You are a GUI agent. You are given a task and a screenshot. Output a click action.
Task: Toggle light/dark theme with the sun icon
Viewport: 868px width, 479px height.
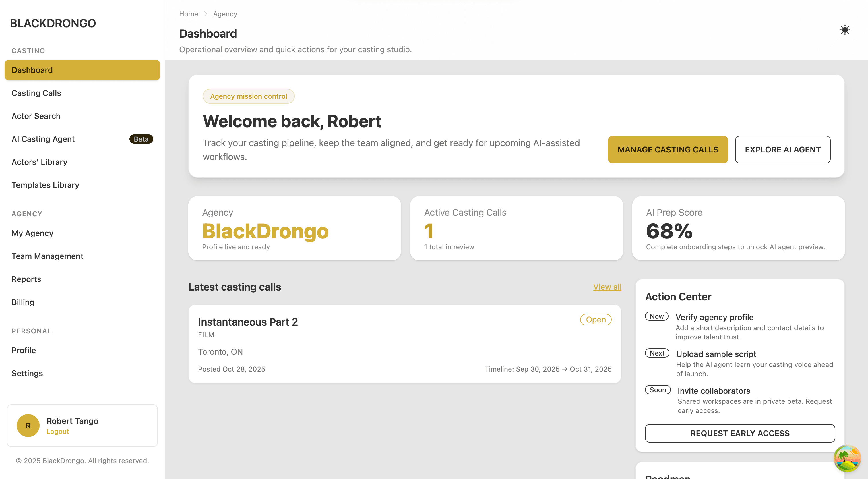[x=845, y=30]
